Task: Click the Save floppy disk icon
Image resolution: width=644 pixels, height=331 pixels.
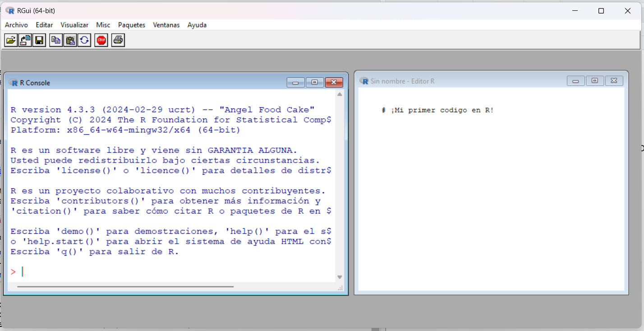Action: pyautogui.click(x=39, y=40)
